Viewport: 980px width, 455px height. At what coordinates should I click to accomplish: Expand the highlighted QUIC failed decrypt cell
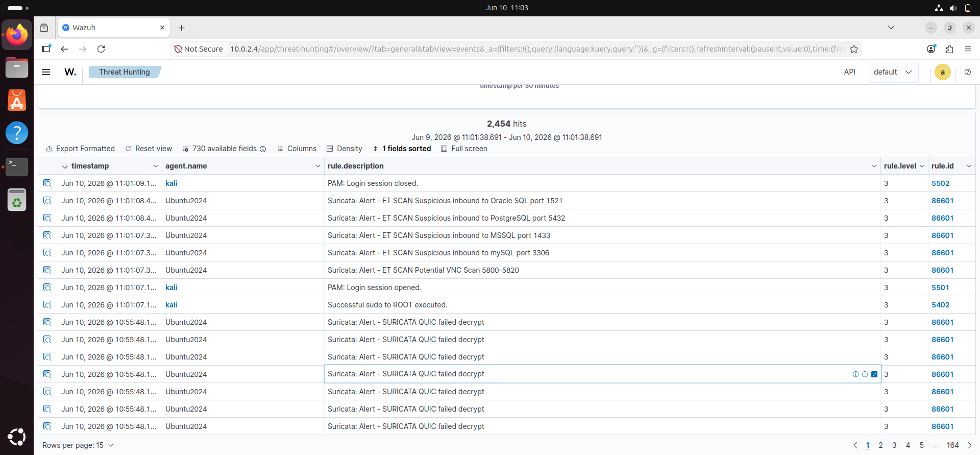(x=874, y=374)
